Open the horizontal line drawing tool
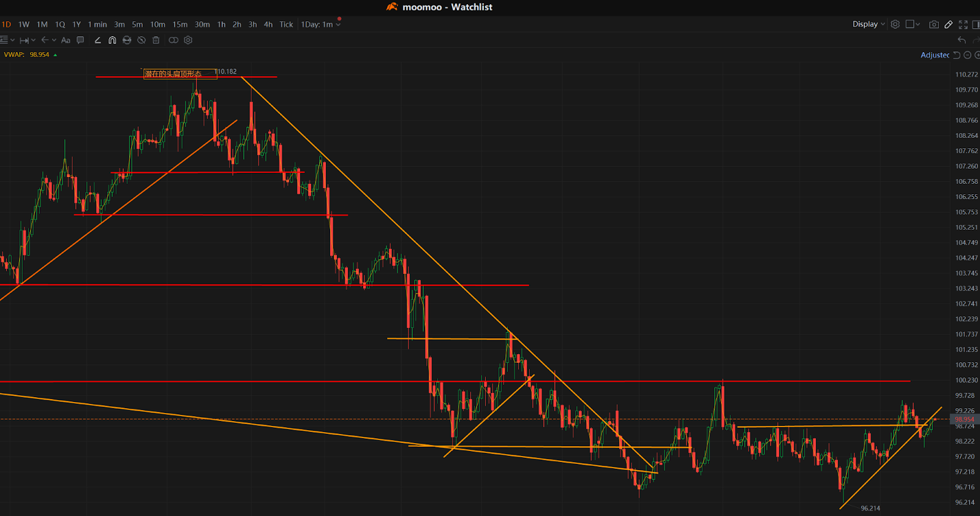This screenshot has width=980, height=516. 4,40
